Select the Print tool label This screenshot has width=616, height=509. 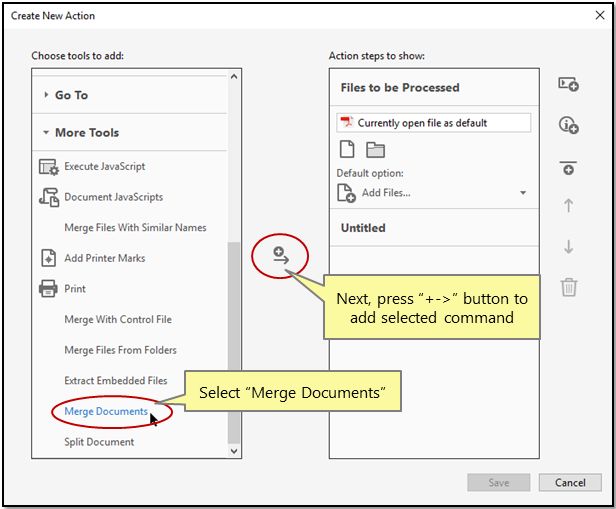click(x=75, y=289)
